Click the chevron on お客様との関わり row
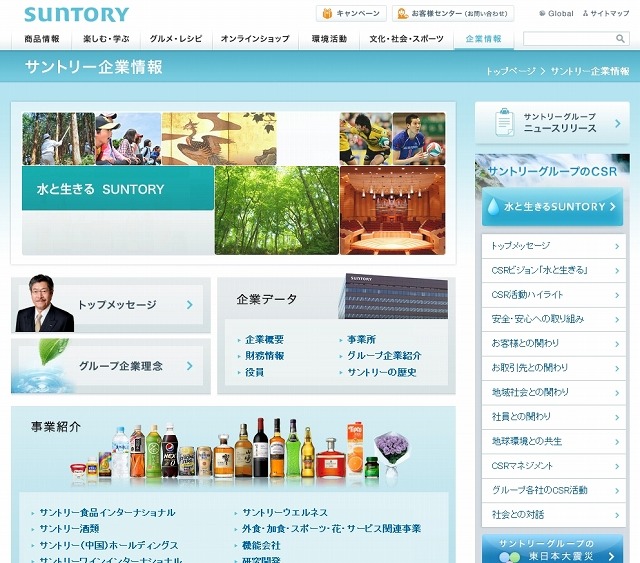 pos(617,344)
